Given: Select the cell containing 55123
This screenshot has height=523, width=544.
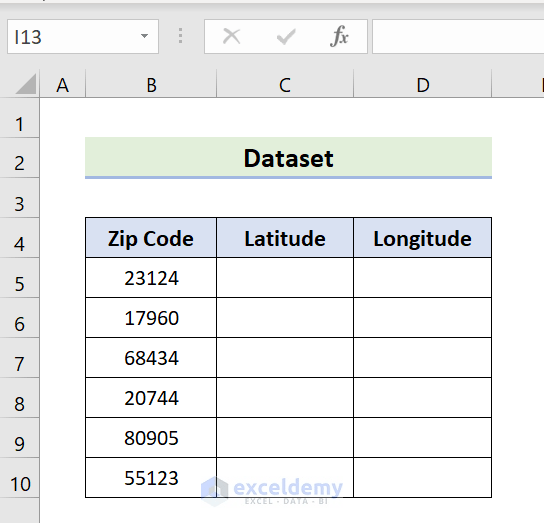Looking at the screenshot, I should (151, 478).
